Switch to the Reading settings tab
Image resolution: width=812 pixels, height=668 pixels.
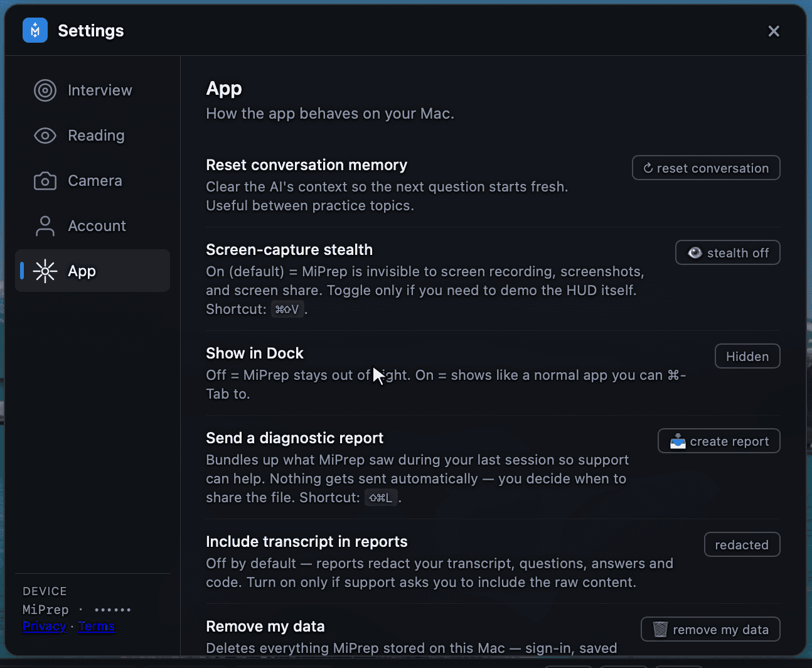coord(92,136)
